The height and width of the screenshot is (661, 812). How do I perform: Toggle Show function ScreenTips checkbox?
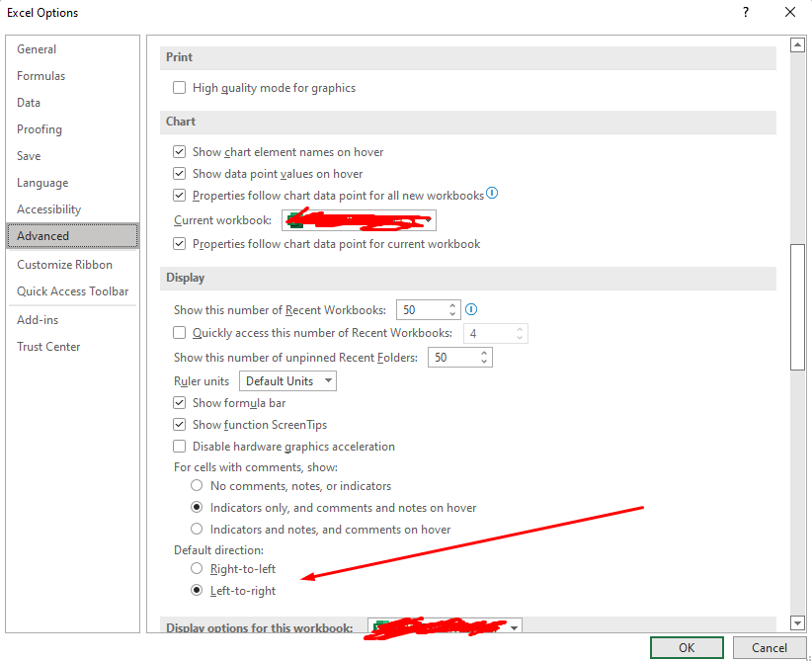[x=179, y=424]
